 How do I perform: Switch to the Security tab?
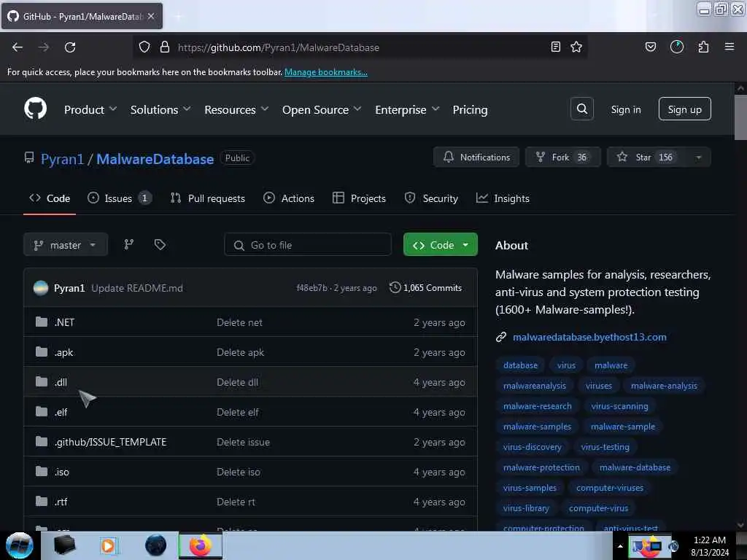(431, 198)
